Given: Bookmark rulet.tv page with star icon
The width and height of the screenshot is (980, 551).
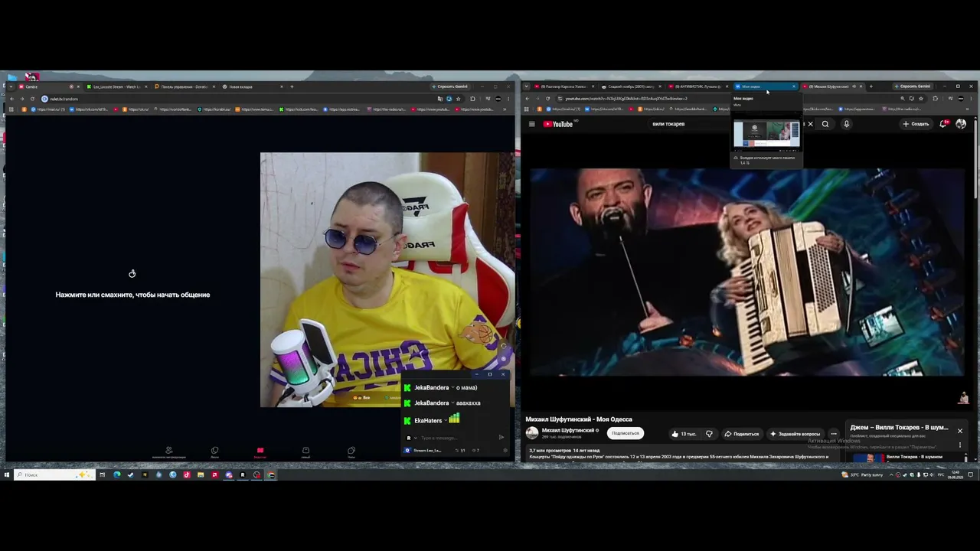Looking at the screenshot, I should tap(458, 99).
